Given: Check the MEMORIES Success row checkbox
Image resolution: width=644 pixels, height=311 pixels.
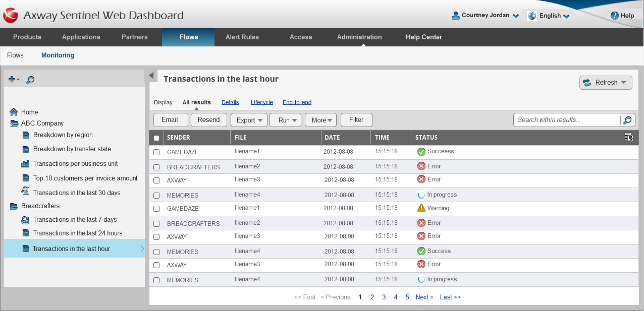Looking at the screenshot, I should point(156,252).
